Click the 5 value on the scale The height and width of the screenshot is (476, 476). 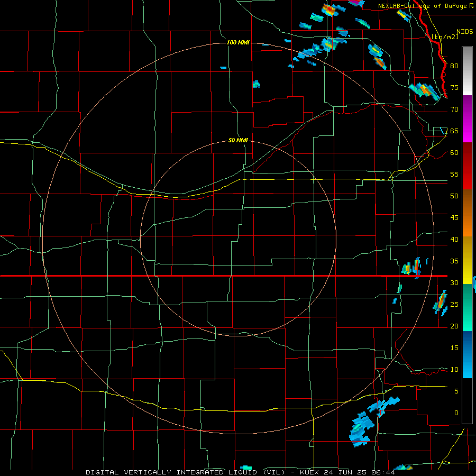[456, 391]
